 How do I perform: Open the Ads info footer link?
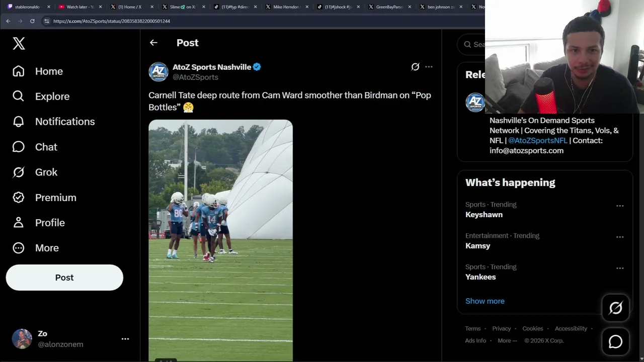[x=475, y=340]
